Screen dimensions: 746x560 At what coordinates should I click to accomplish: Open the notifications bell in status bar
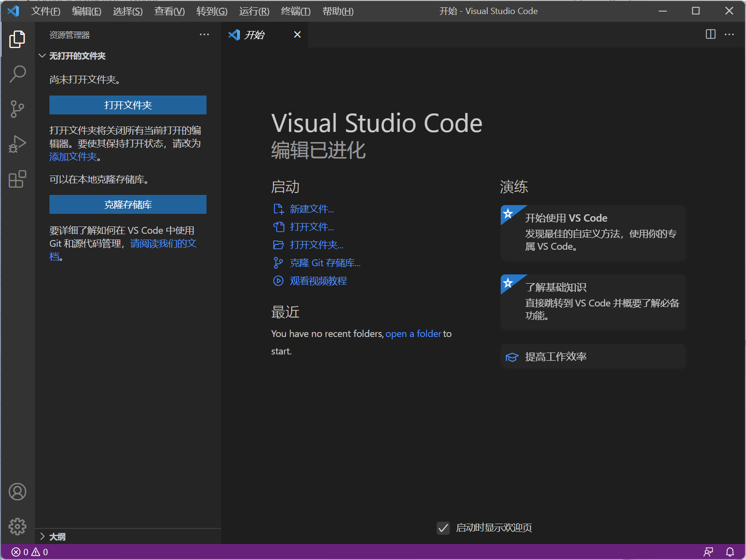(x=730, y=552)
